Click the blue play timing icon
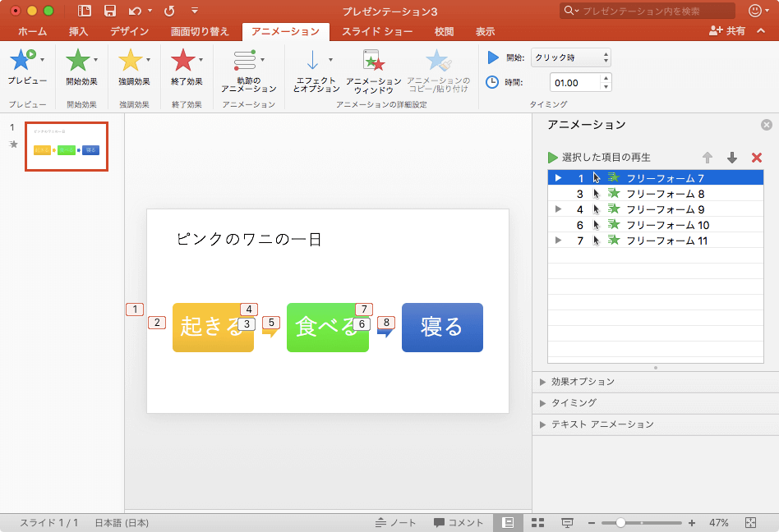This screenshot has height=532, width=779. pyautogui.click(x=493, y=57)
